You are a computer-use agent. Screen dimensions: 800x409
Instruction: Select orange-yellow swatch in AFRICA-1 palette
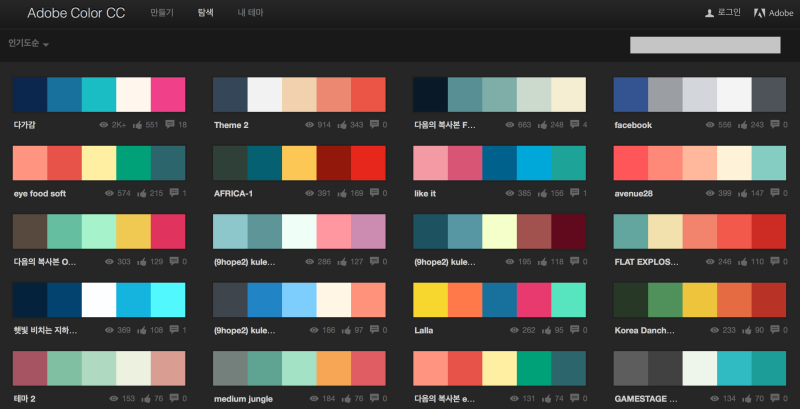299,163
